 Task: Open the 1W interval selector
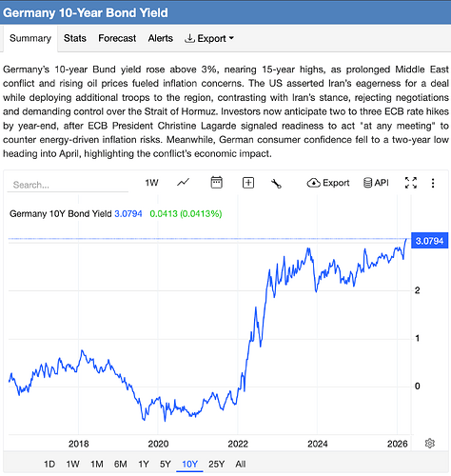click(151, 183)
